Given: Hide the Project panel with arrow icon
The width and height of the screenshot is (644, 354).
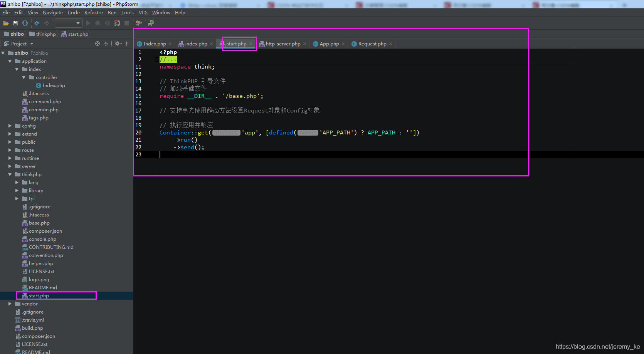Looking at the screenshot, I should click(128, 44).
